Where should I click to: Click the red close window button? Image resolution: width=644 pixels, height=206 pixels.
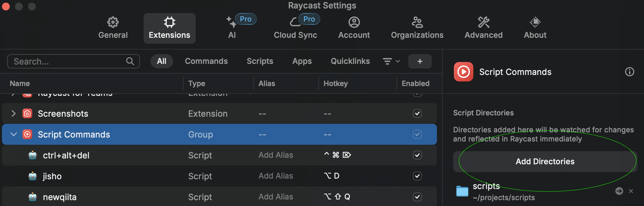tap(6, 6)
